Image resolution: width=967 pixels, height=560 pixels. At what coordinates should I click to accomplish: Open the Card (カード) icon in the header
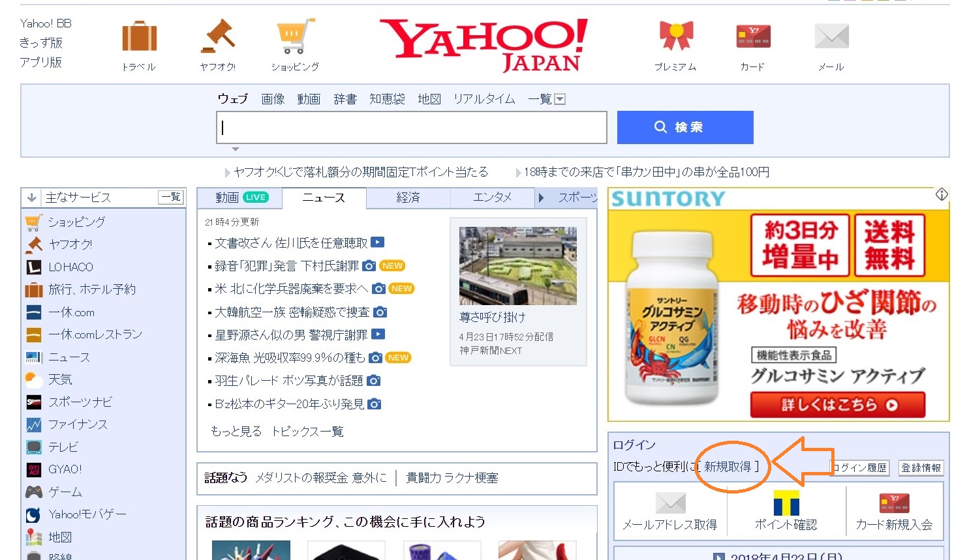[753, 36]
